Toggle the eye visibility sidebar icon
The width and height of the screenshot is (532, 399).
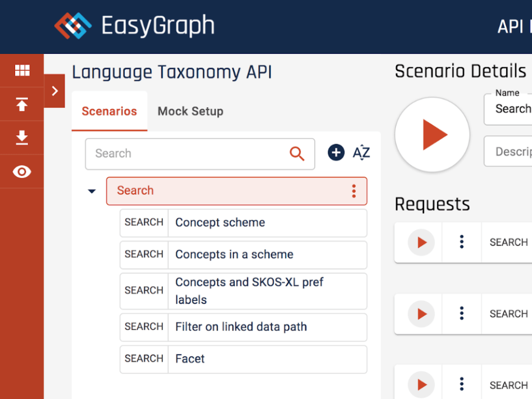click(x=22, y=172)
